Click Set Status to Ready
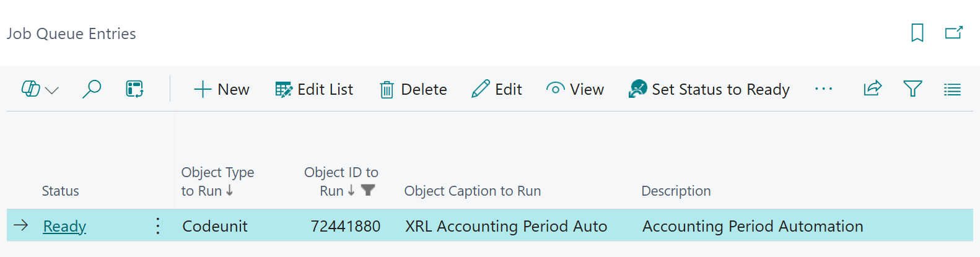Screen dimensions: 980x257 coord(709,89)
